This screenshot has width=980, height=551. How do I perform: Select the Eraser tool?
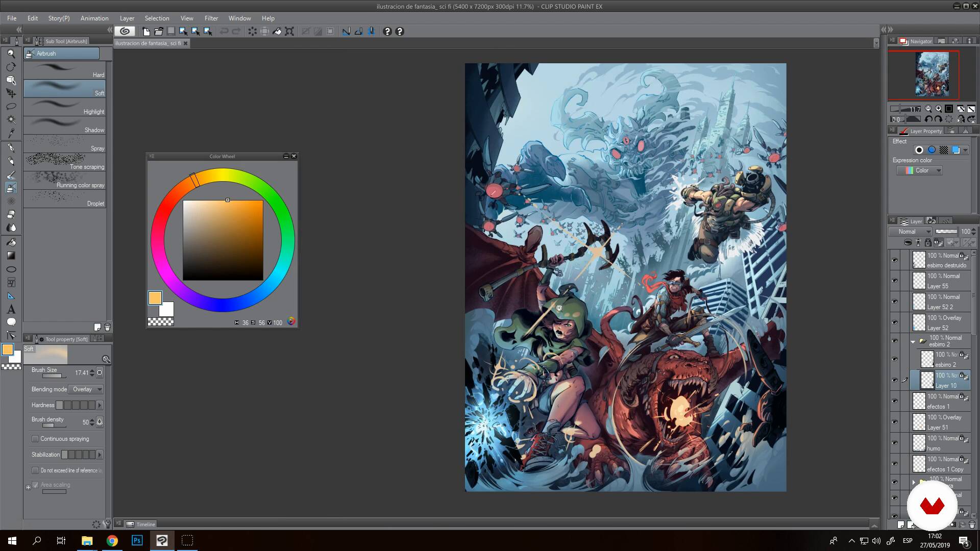[11, 214]
